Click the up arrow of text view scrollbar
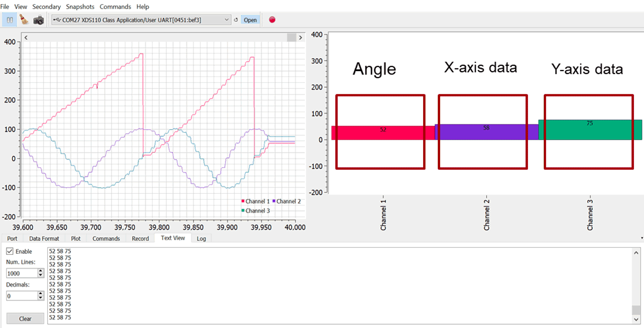The image size is (644, 328). point(636,253)
